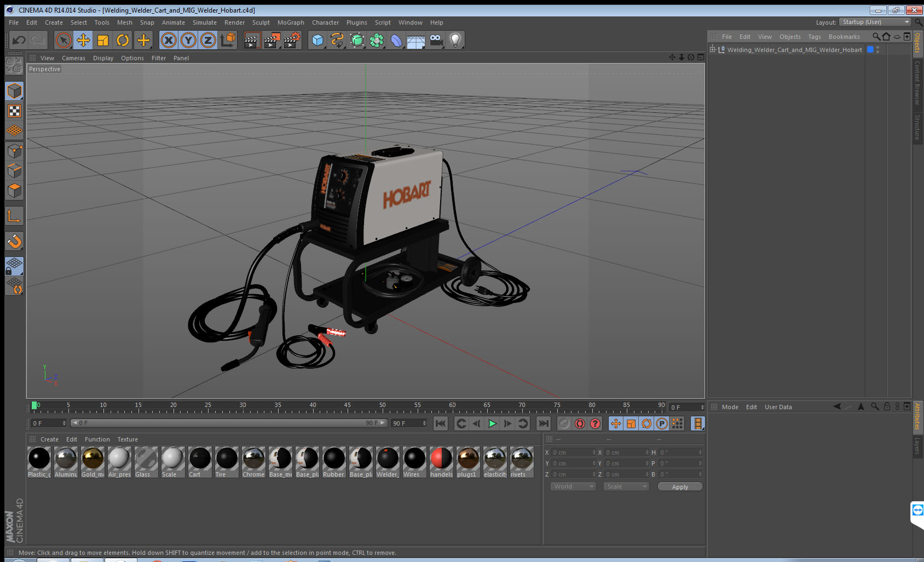Play the animation forward
Screen dimensions: 924x562
pyautogui.click(x=492, y=423)
